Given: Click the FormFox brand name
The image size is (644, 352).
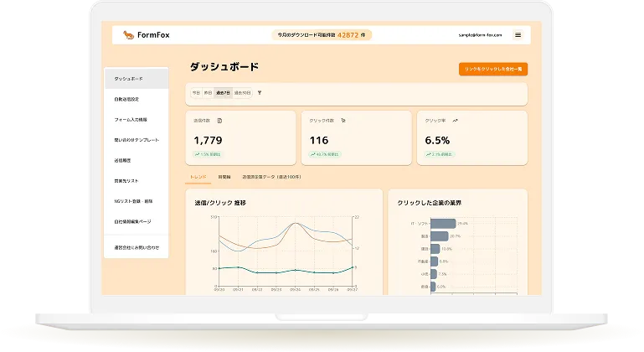Looking at the screenshot, I should point(153,35).
